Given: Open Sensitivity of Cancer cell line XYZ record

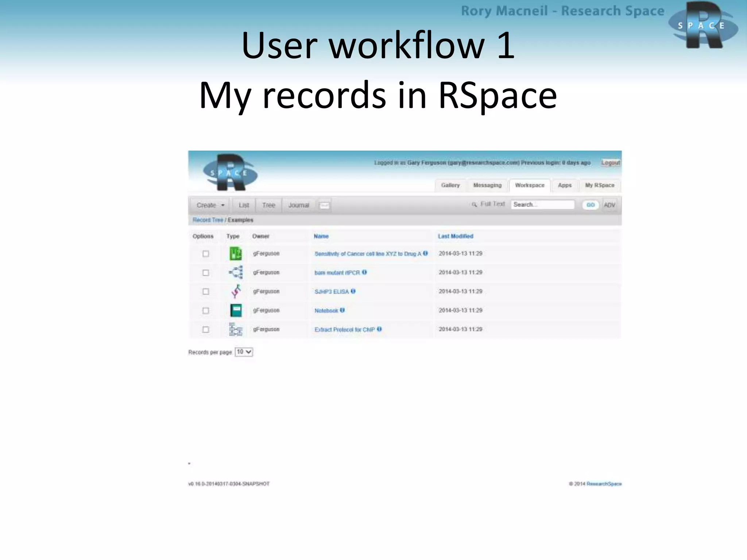Looking at the screenshot, I should (x=368, y=254).
